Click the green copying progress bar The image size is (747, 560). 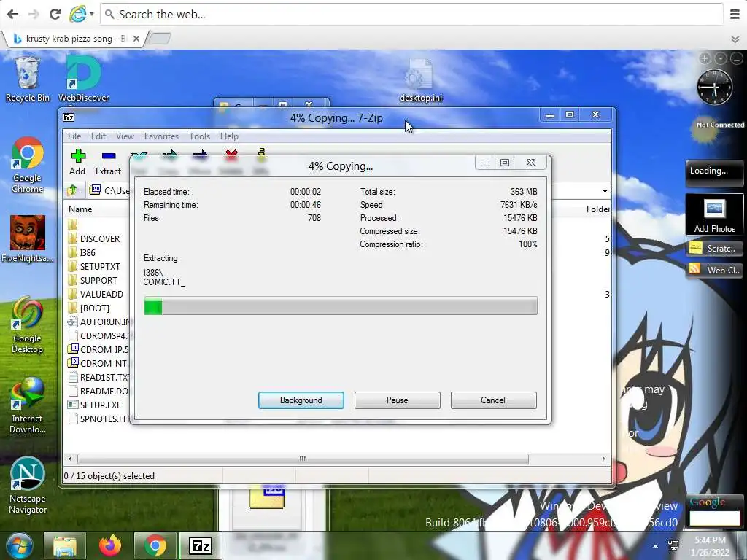coord(340,306)
